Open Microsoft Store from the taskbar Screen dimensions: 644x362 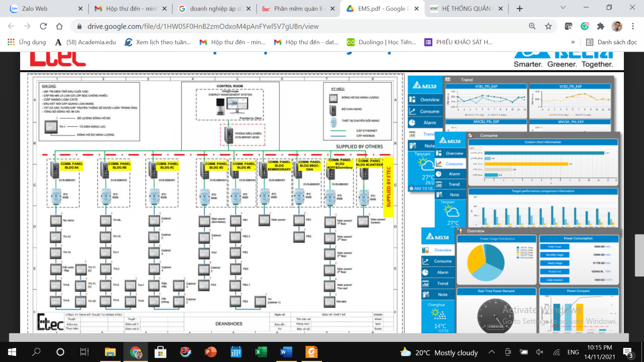point(160,352)
